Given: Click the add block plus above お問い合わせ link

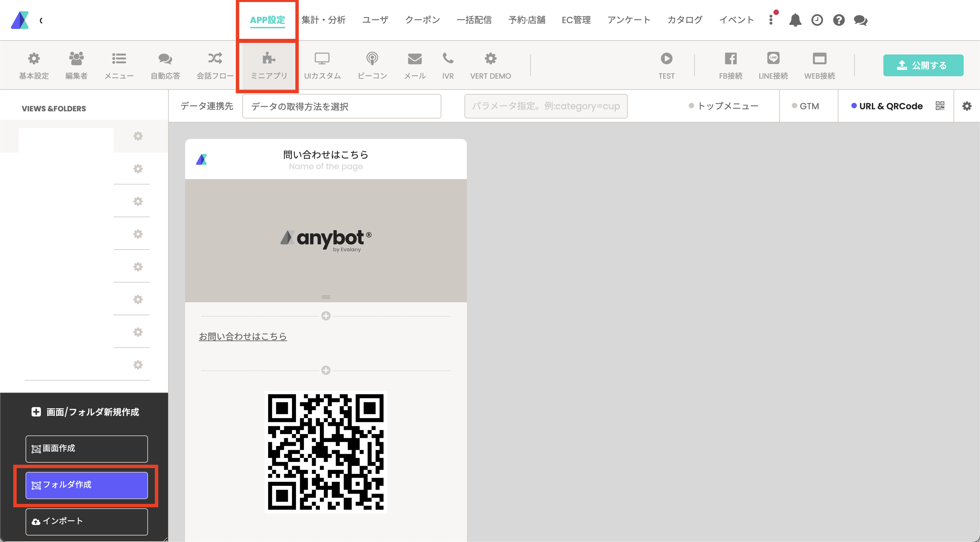Looking at the screenshot, I should (326, 316).
